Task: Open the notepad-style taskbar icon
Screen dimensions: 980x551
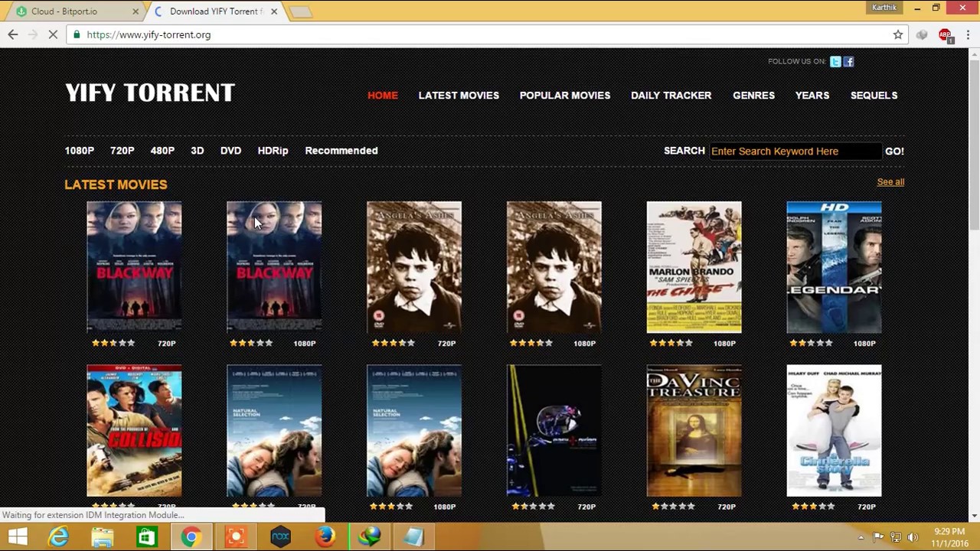Action: [414, 537]
